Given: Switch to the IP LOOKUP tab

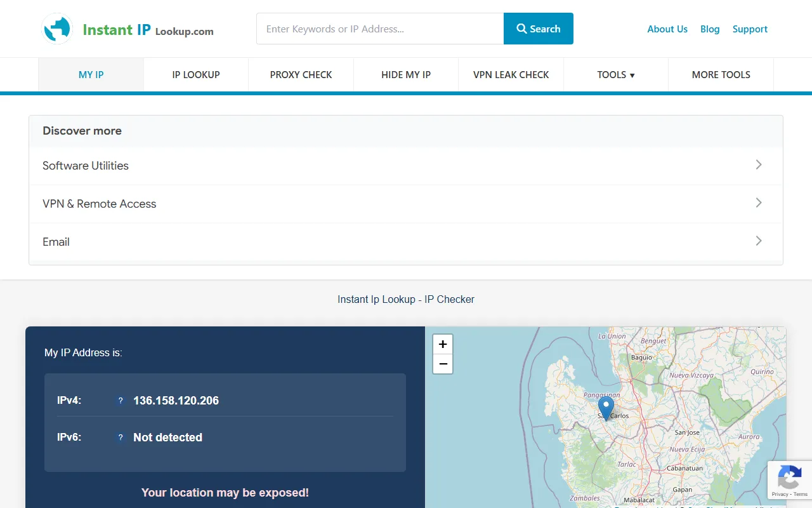Looking at the screenshot, I should coord(196,75).
